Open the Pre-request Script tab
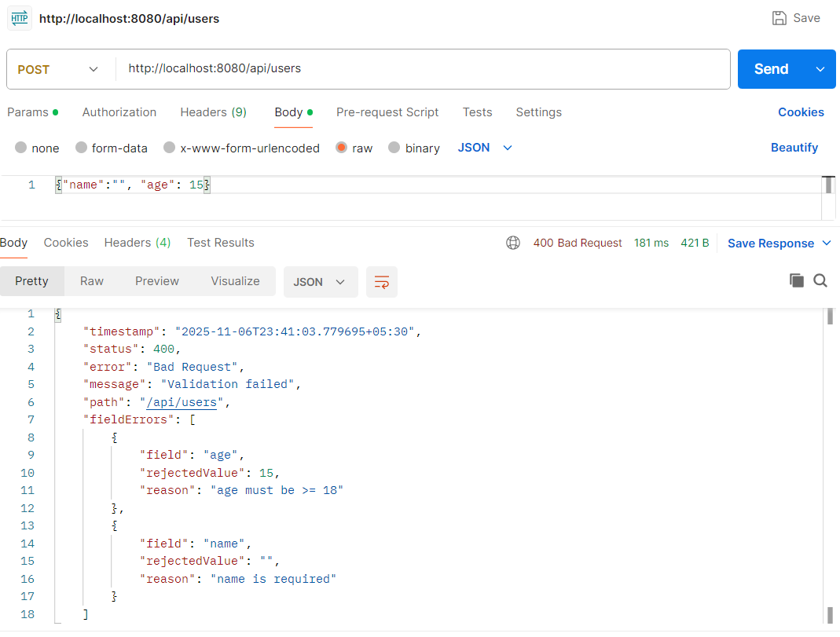 coord(387,112)
